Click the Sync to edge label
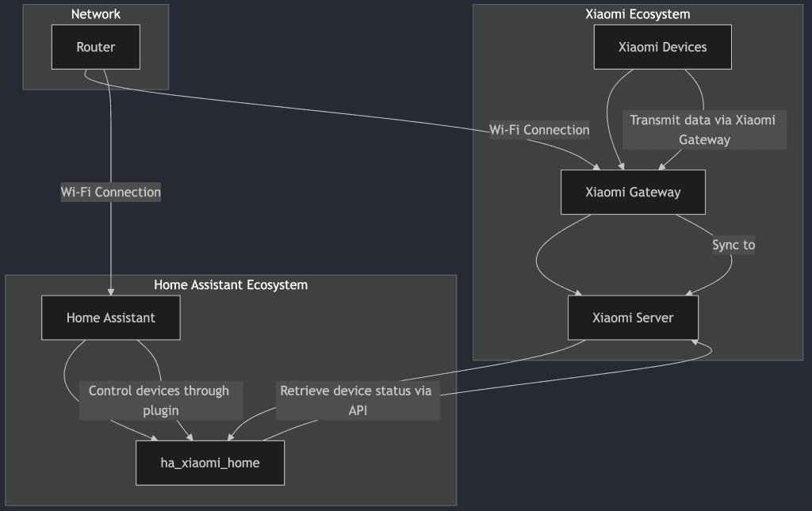This screenshot has width=812, height=511. pos(733,245)
